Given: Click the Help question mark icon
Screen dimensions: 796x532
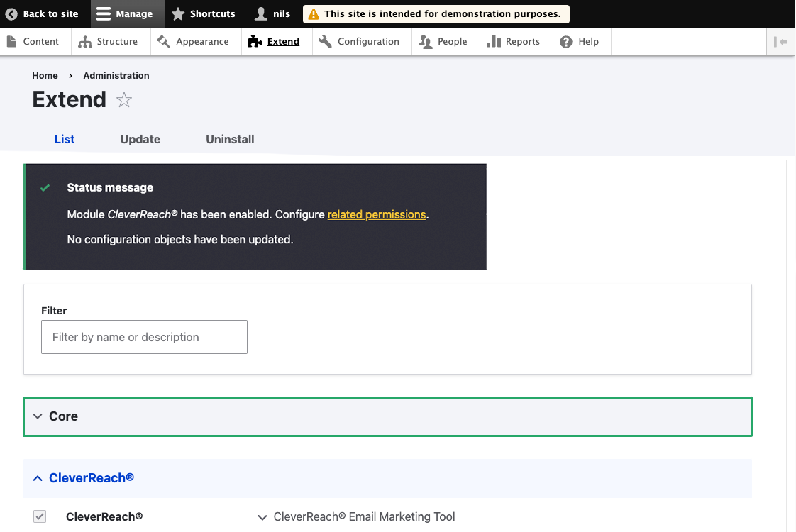Looking at the screenshot, I should pos(566,42).
